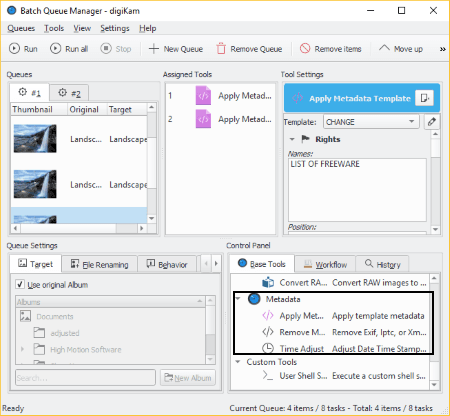450x416 pixels.
Task: Click the reset tool settings button icon
Action: tap(425, 98)
